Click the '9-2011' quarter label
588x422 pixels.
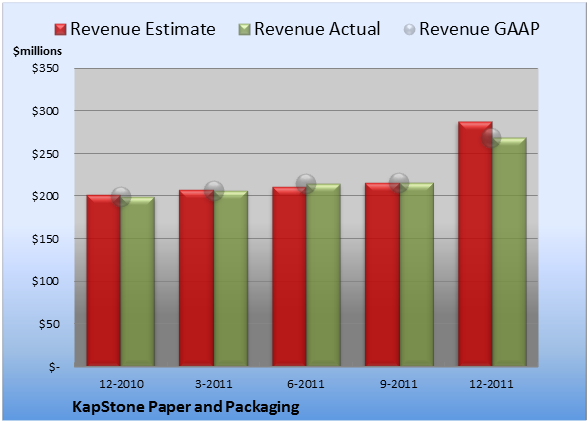[x=399, y=384]
